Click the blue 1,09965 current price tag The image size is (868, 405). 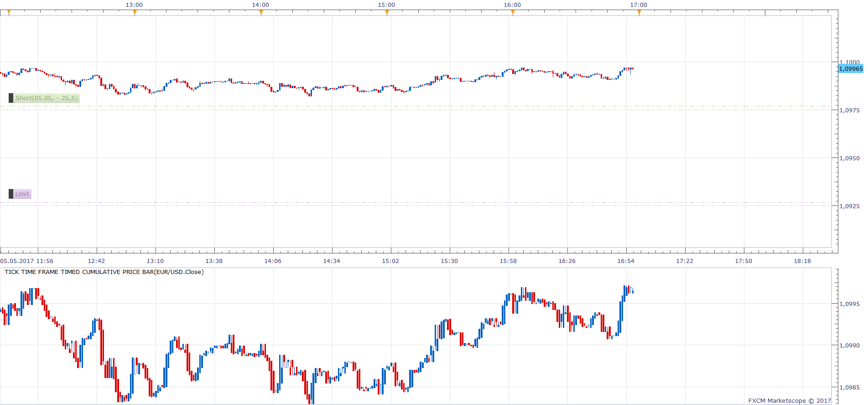click(x=851, y=69)
